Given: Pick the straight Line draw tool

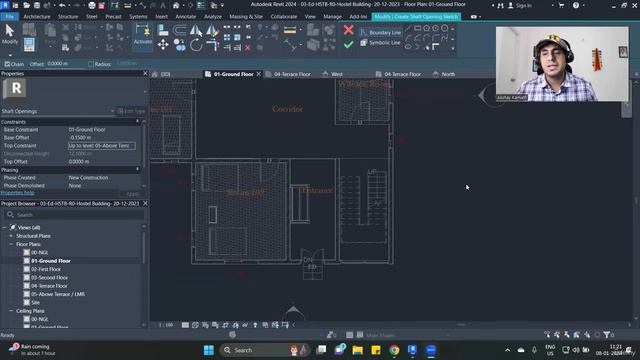Looking at the screenshot, I should tap(408, 28).
